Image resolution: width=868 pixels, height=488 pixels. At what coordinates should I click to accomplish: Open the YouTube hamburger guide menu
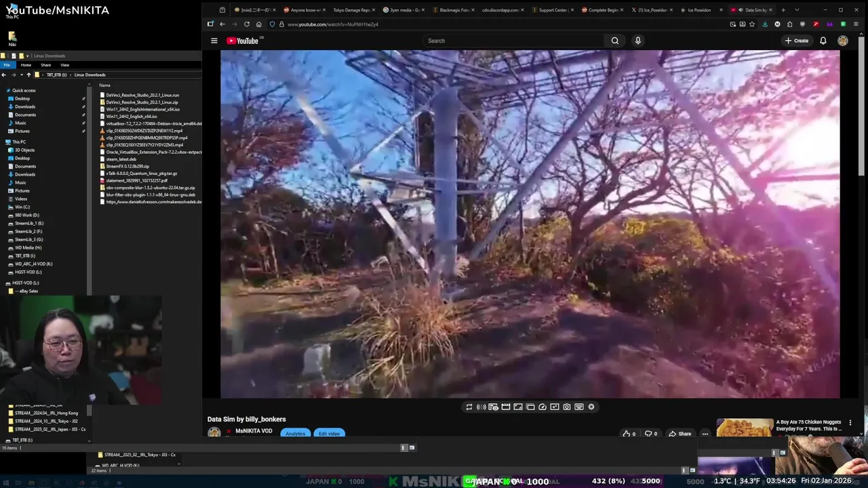[214, 41]
